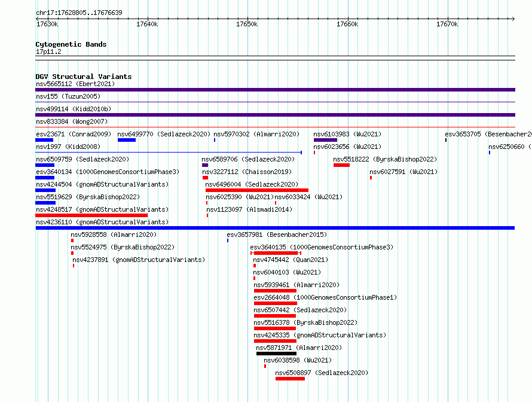
Task: Click nsv6023656 (Wu2021) label
Action: pyautogui.click(x=347, y=147)
